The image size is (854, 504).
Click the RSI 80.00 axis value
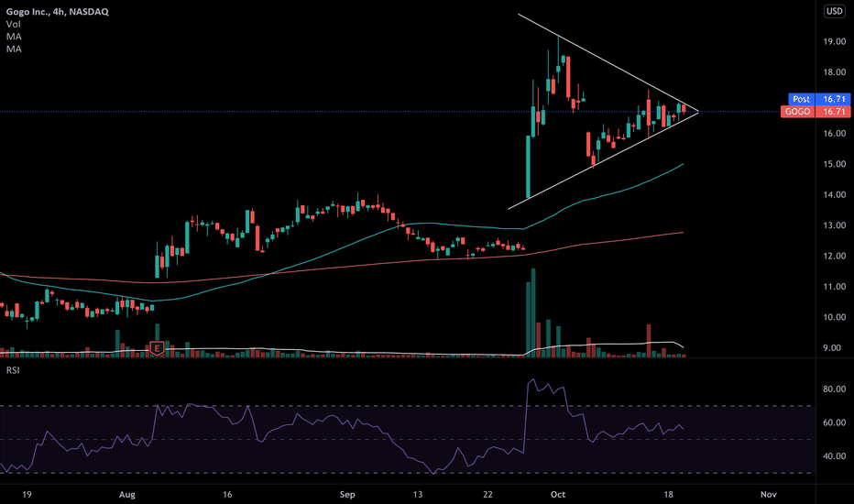coord(835,389)
